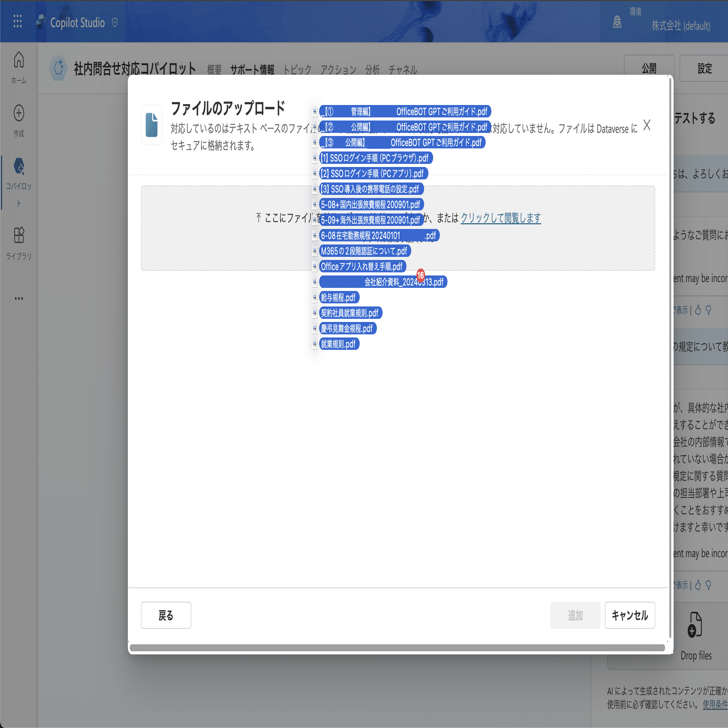This screenshot has width=728, height=728.
Task: Close the ファイルのアップロード dialog with X
Action: click(x=647, y=125)
